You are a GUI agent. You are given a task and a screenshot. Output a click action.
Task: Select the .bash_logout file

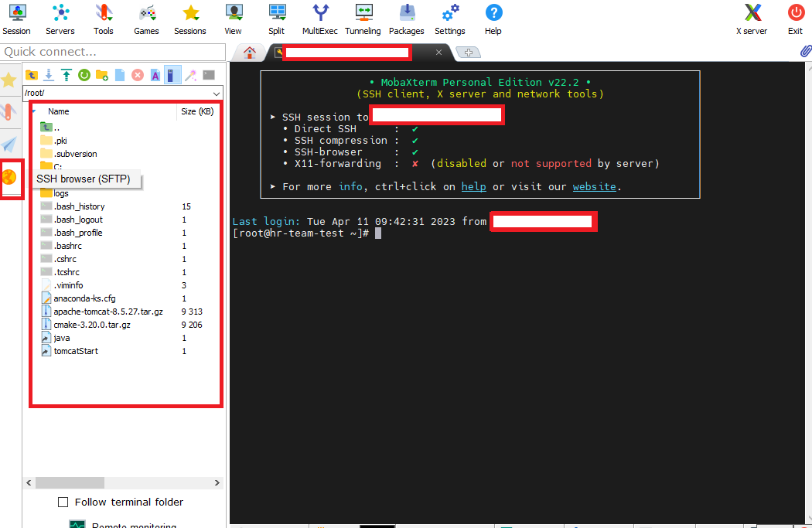(71, 220)
